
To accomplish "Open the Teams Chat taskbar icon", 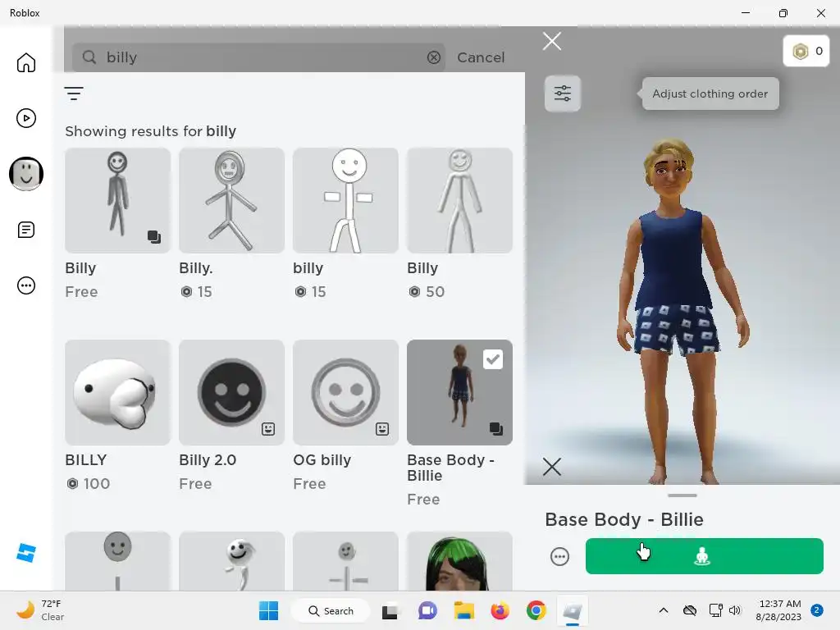I will [x=427, y=610].
